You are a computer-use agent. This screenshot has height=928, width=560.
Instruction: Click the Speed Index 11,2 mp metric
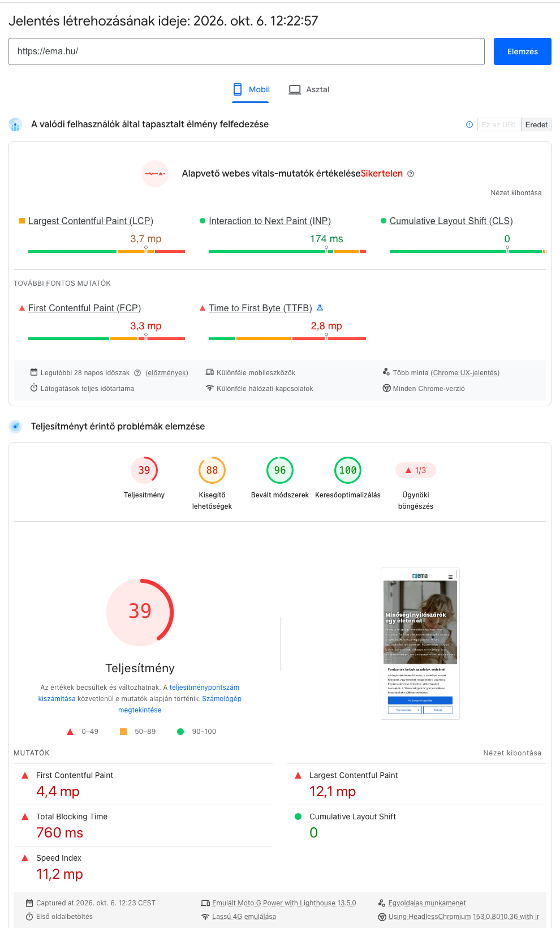(144, 867)
